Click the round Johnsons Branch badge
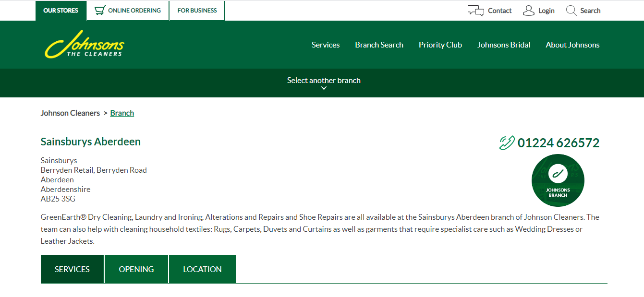This screenshot has width=644, height=297. pyautogui.click(x=558, y=180)
